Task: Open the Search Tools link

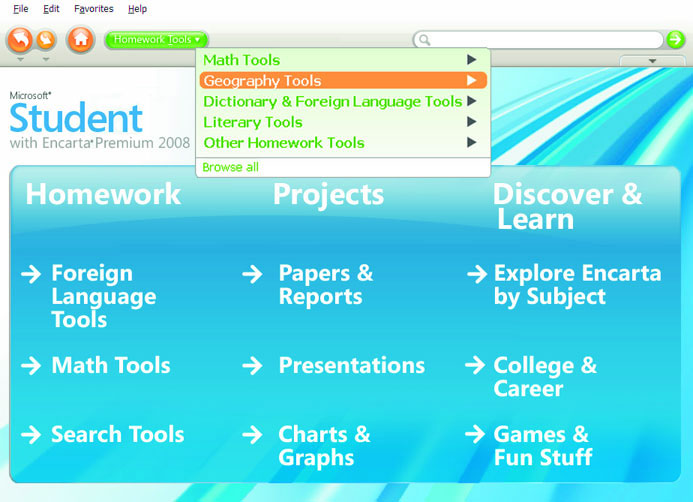Action: point(118,434)
